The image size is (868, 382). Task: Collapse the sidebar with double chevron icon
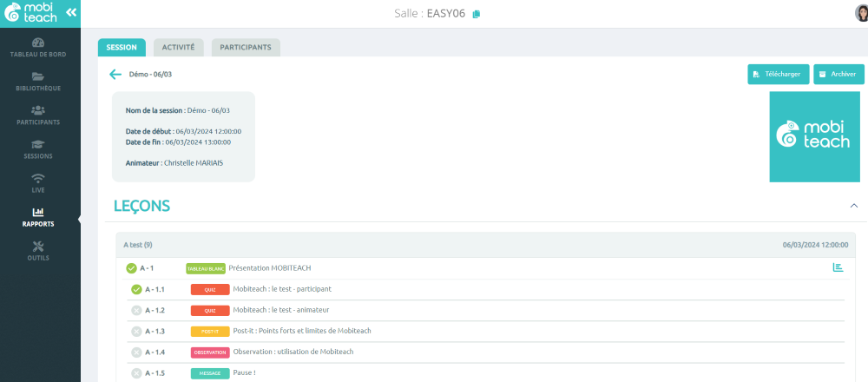pos(71,13)
